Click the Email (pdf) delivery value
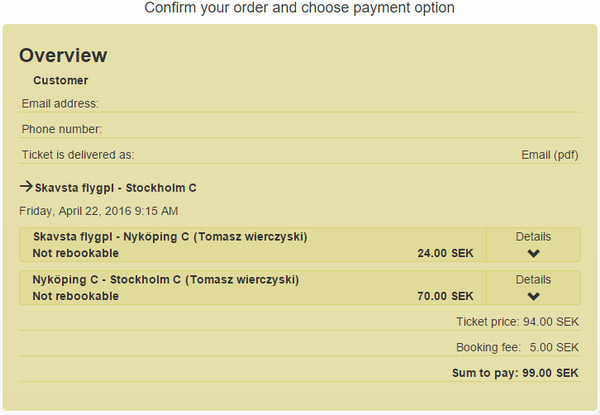The width and height of the screenshot is (600, 415). [550, 155]
